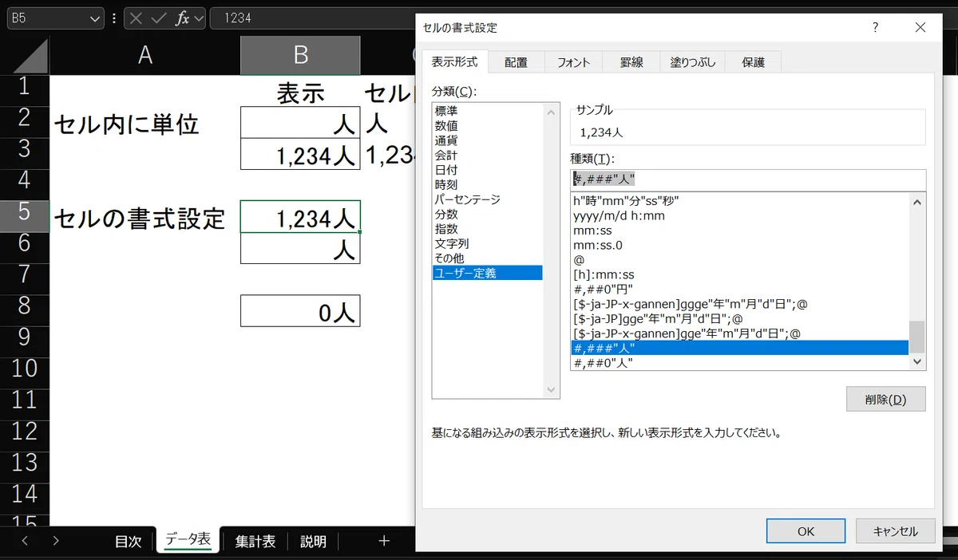Select the データ表 sheet tab
Viewport: 958px width, 560px height.
pyautogui.click(x=188, y=541)
